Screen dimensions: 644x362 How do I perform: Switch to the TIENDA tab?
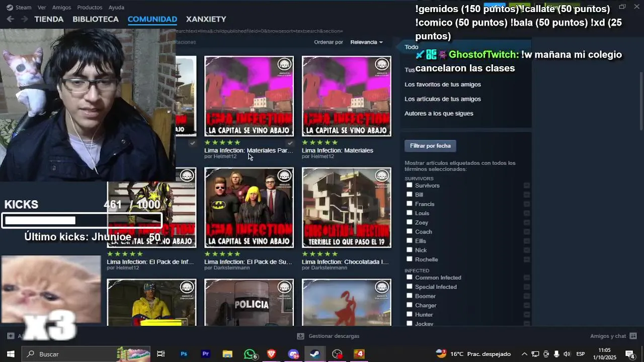49,19
